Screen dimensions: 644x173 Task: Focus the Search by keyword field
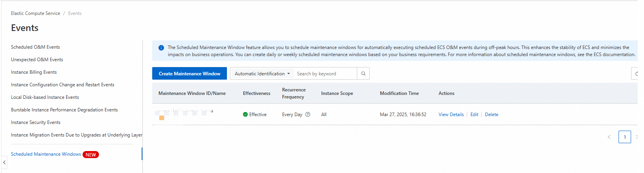(325, 74)
